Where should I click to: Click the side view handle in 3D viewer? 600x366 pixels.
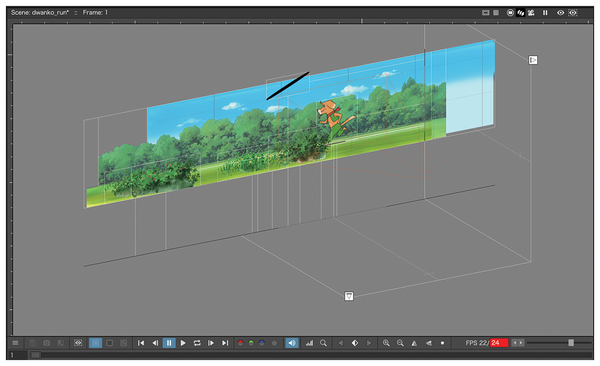[533, 60]
